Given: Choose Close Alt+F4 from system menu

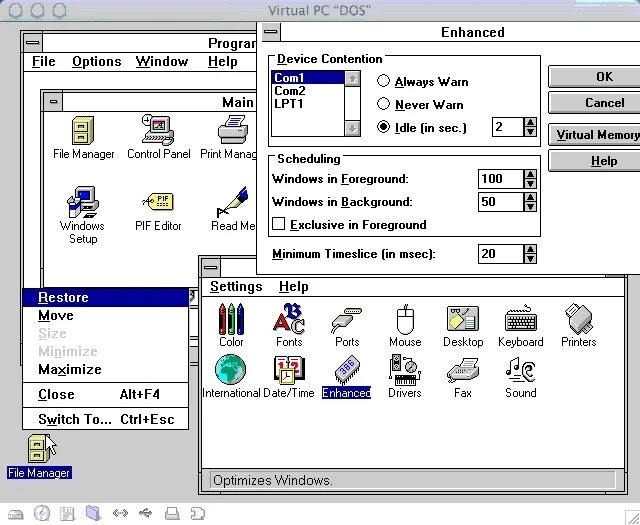Looking at the screenshot, I should click(x=106, y=394).
